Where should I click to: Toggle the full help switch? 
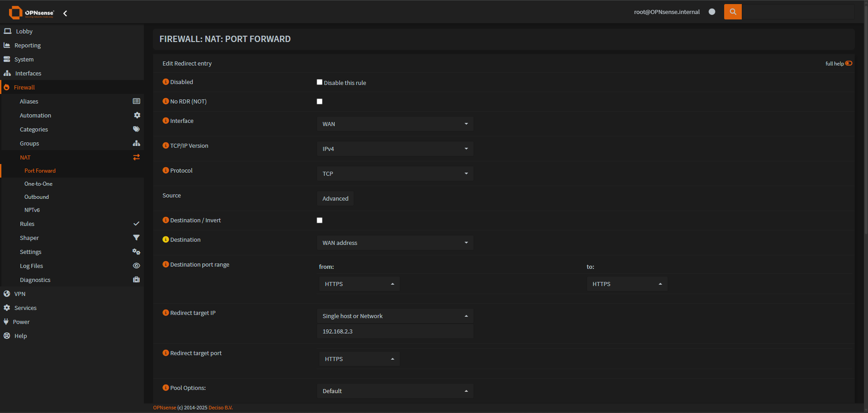point(849,63)
